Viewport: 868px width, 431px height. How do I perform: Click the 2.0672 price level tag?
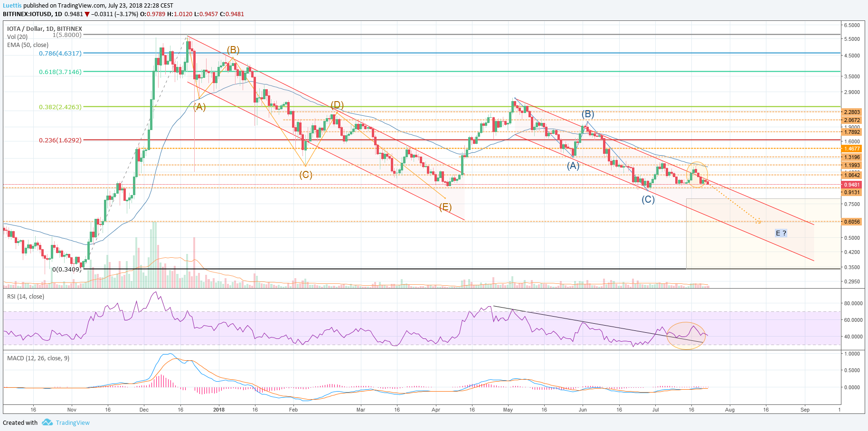click(852, 120)
